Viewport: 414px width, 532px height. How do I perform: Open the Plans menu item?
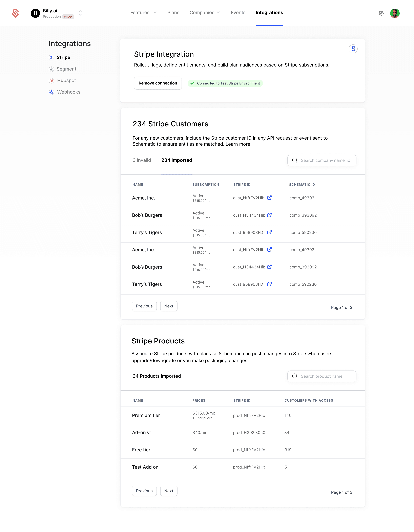173,13
